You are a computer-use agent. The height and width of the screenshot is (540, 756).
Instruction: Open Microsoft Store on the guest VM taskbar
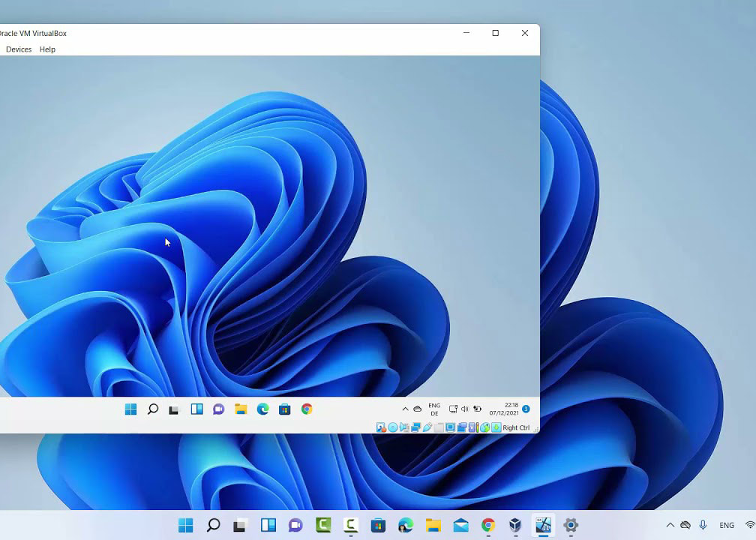click(x=284, y=409)
